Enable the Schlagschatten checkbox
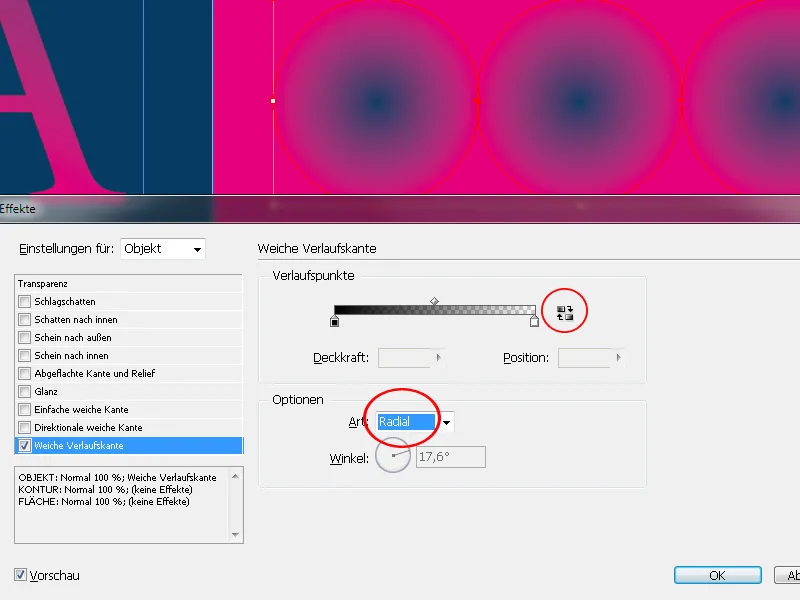 [x=24, y=302]
